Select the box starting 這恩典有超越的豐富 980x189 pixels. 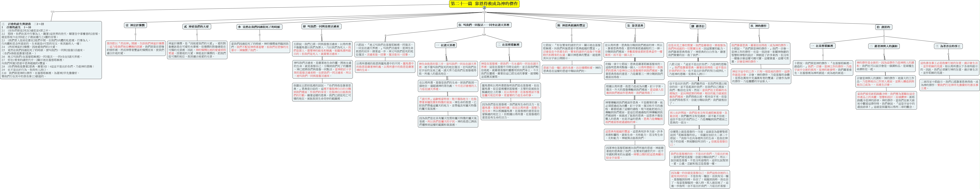pyautogui.click(x=634, y=135)
